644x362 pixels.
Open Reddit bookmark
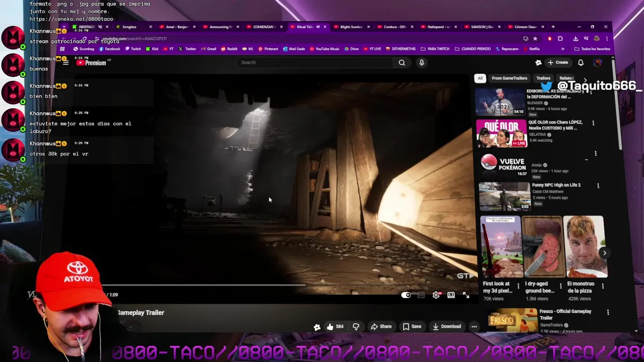229,49
